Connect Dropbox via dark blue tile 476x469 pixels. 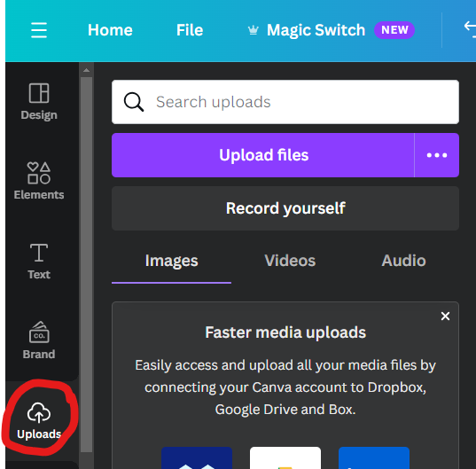click(x=197, y=457)
